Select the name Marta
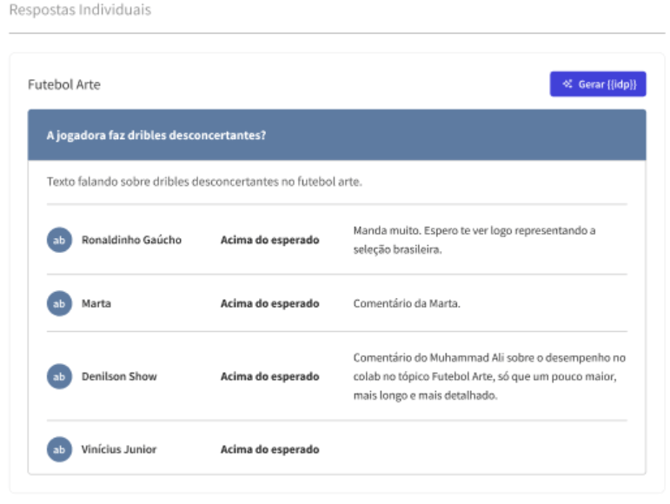The image size is (670, 504). click(x=96, y=303)
